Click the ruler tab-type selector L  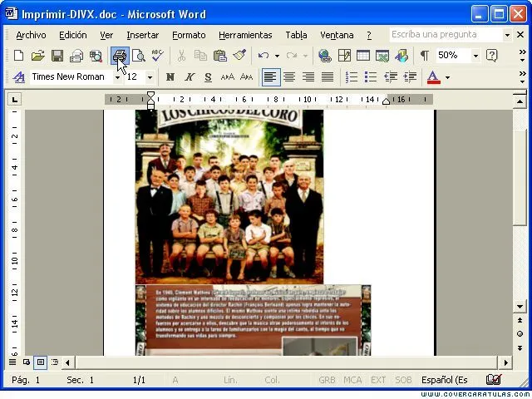(x=14, y=100)
